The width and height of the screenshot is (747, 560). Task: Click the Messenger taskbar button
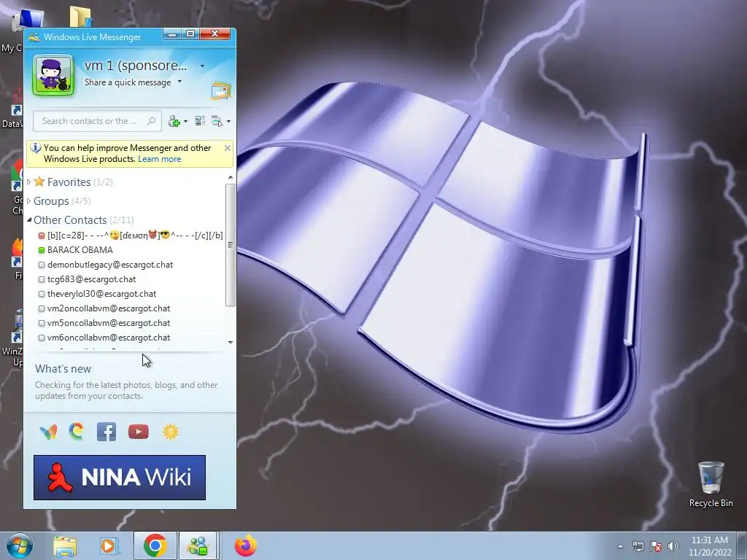[198, 545]
